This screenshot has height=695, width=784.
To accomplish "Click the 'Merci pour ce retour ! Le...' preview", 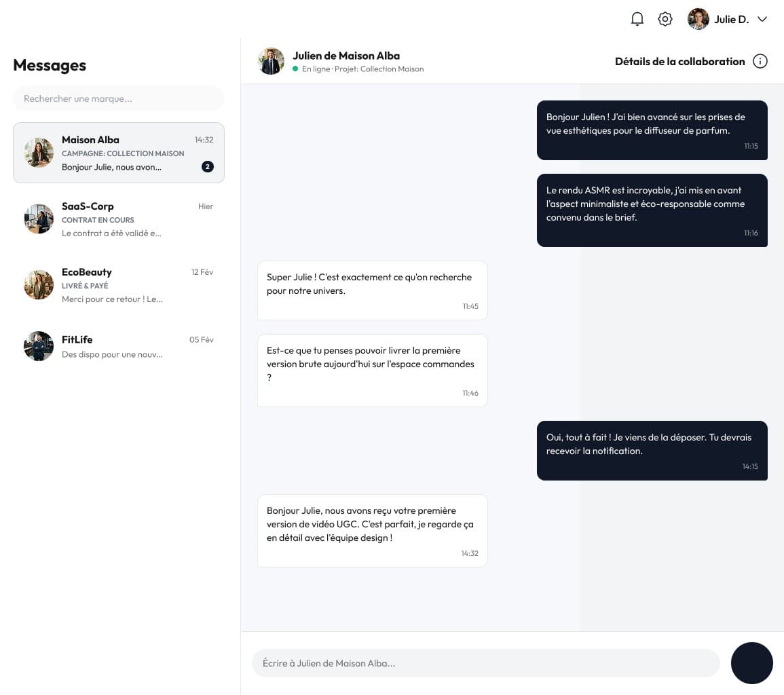I will [x=112, y=299].
